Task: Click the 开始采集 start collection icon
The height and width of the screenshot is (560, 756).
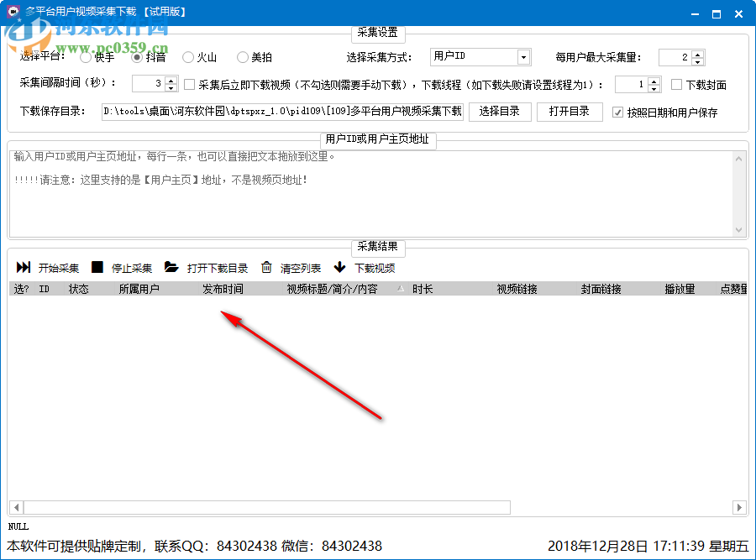Action: click(23, 268)
